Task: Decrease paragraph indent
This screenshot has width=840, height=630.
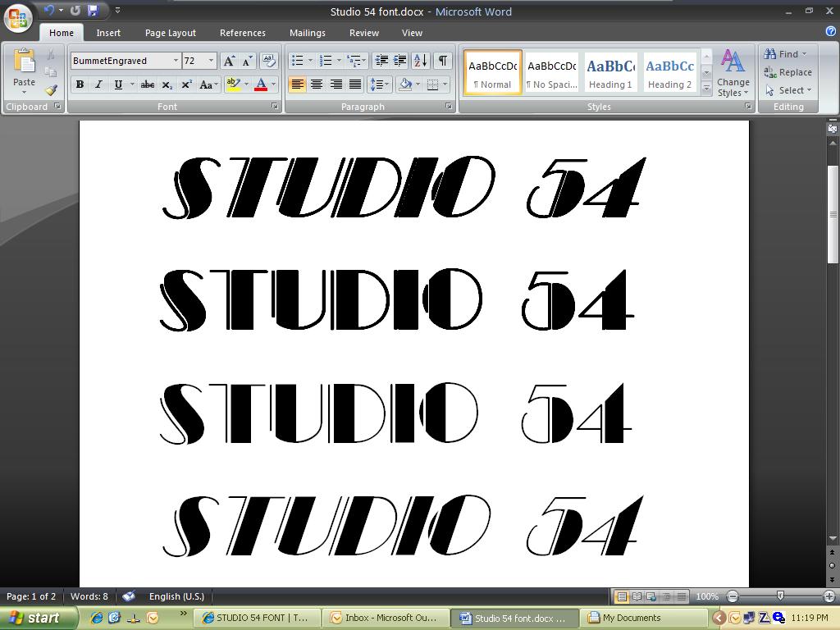Action: (x=381, y=61)
